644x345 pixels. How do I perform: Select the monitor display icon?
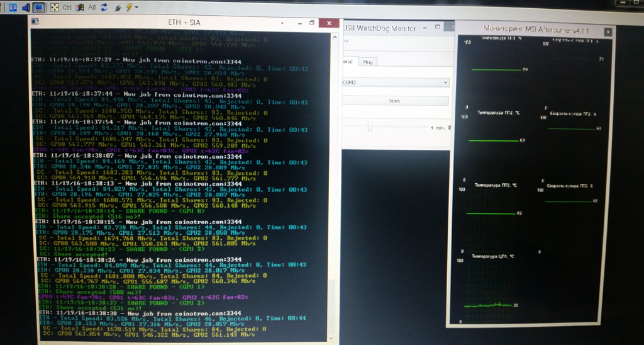[x=38, y=8]
